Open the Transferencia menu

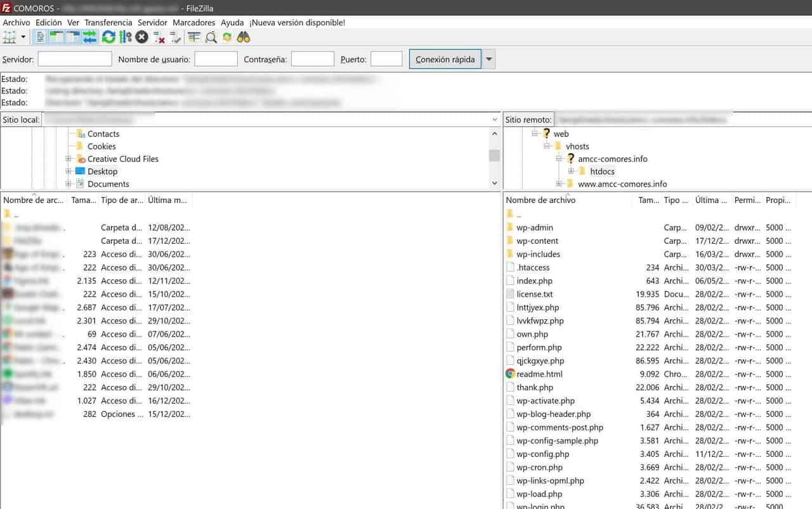click(108, 22)
